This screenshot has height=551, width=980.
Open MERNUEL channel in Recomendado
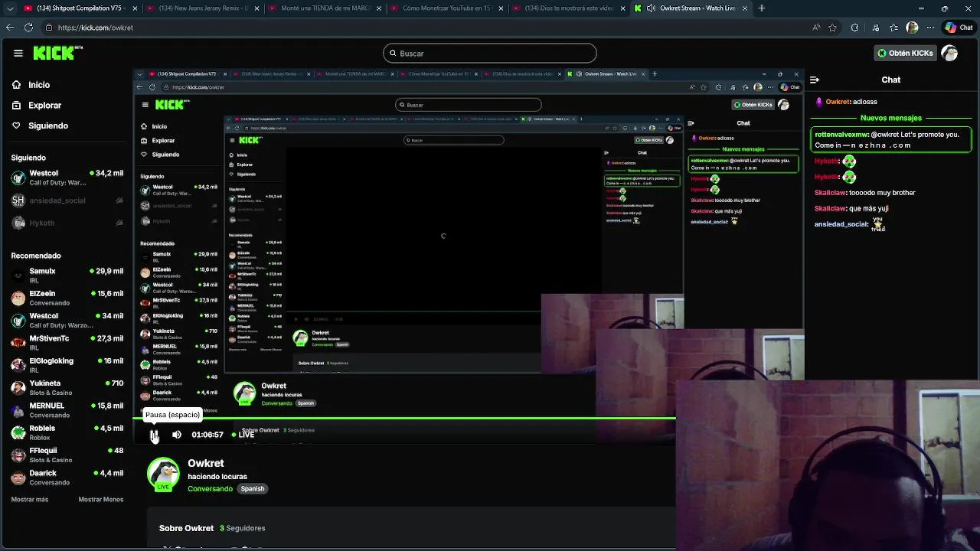coord(67,410)
